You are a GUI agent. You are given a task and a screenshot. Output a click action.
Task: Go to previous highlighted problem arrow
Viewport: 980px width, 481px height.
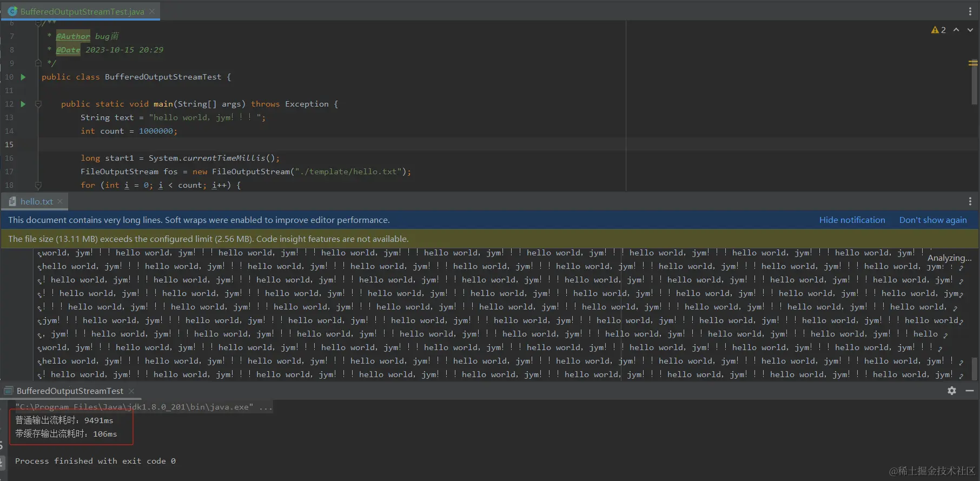pyautogui.click(x=956, y=30)
